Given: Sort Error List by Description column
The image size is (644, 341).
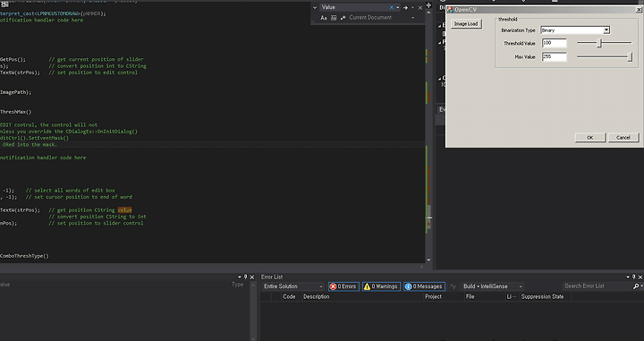Looking at the screenshot, I should tap(317, 296).
